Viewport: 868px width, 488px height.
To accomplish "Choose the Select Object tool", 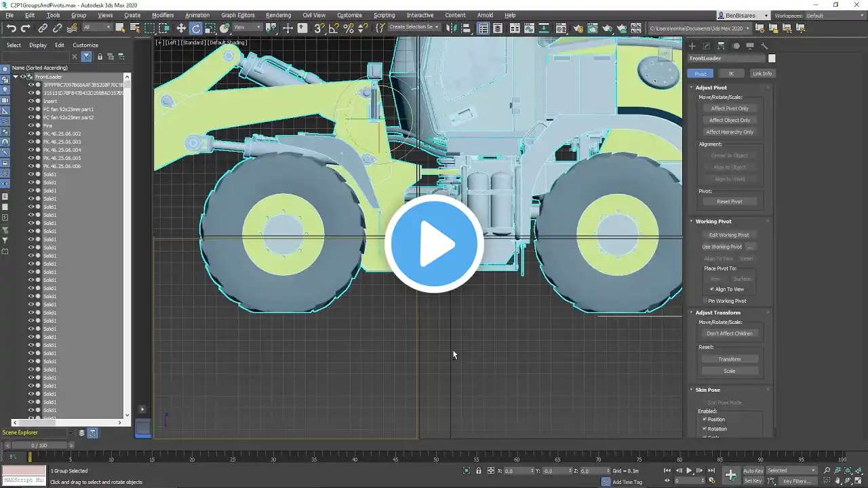I will (x=120, y=28).
